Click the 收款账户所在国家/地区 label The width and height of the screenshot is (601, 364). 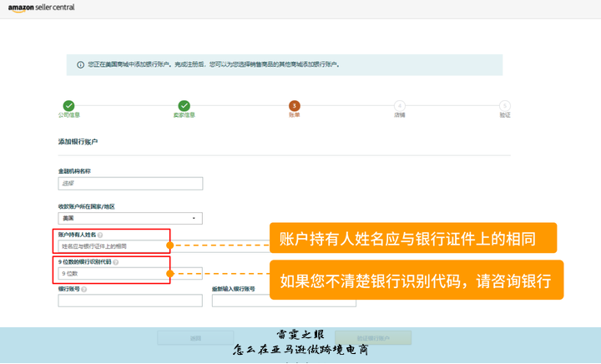87,206
